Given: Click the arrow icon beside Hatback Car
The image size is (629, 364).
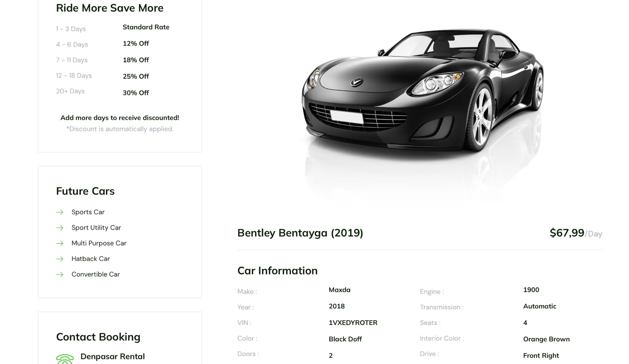Looking at the screenshot, I should [60, 259].
